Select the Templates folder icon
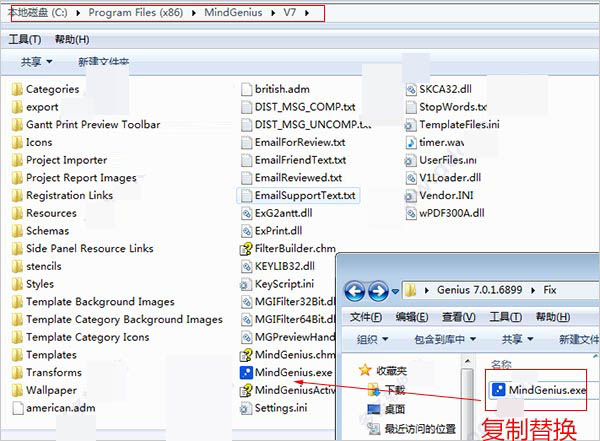 tap(17, 355)
